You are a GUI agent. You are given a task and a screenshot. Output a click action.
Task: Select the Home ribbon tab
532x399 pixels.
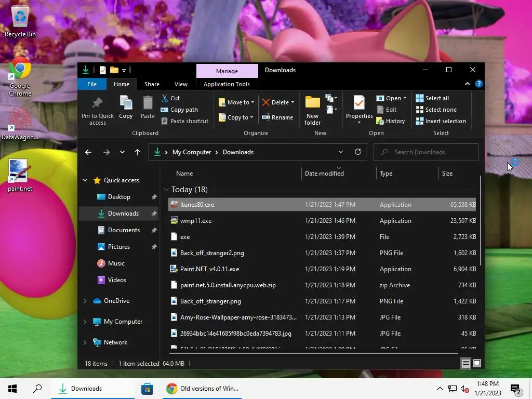[x=122, y=84]
